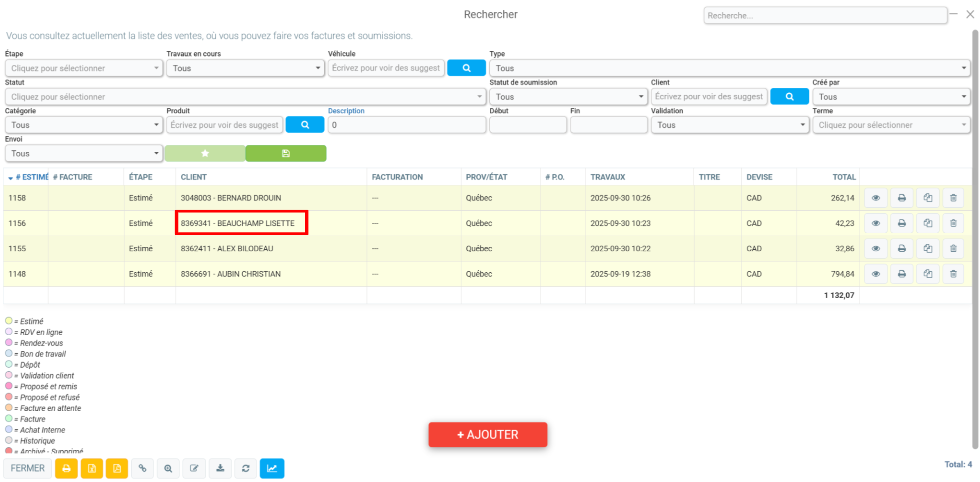
Task: Duplicate estimate 1155 with the copy icon
Action: click(927, 248)
